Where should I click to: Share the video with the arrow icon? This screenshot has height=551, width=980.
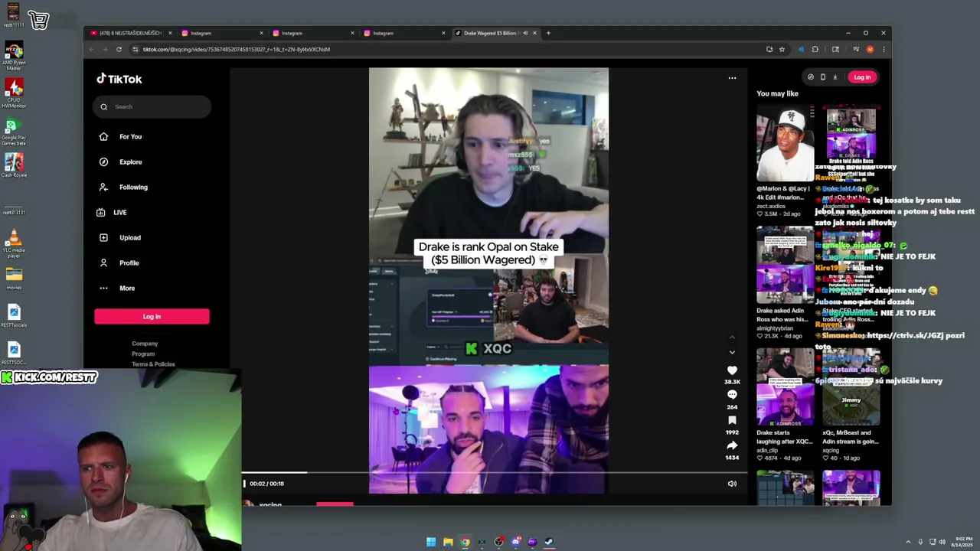[732, 445]
